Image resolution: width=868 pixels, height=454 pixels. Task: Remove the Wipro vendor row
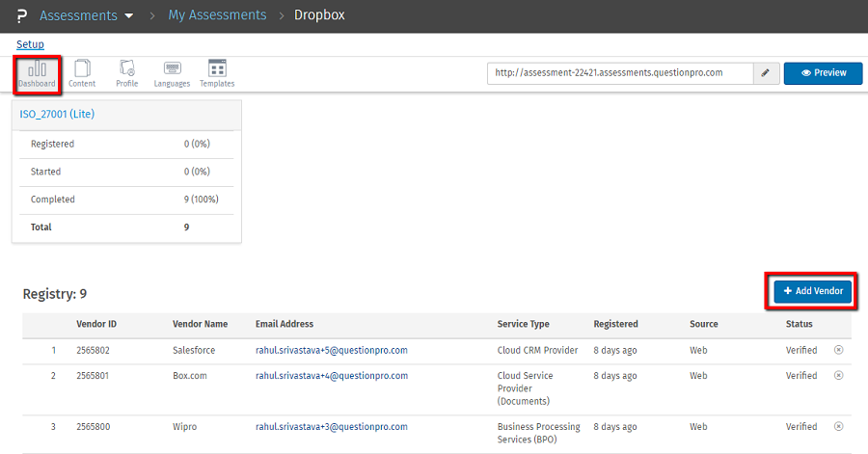(838, 426)
